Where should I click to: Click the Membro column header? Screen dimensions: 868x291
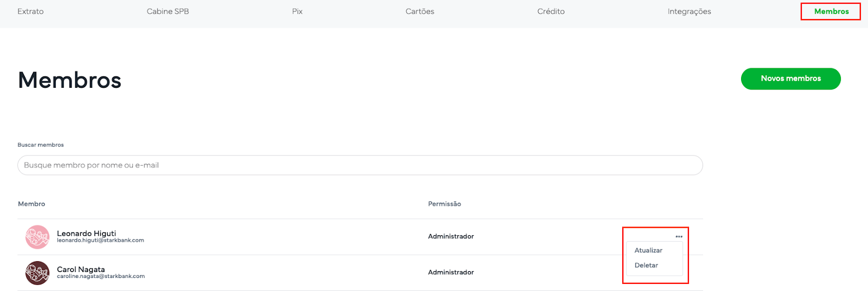(x=31, y=204)
